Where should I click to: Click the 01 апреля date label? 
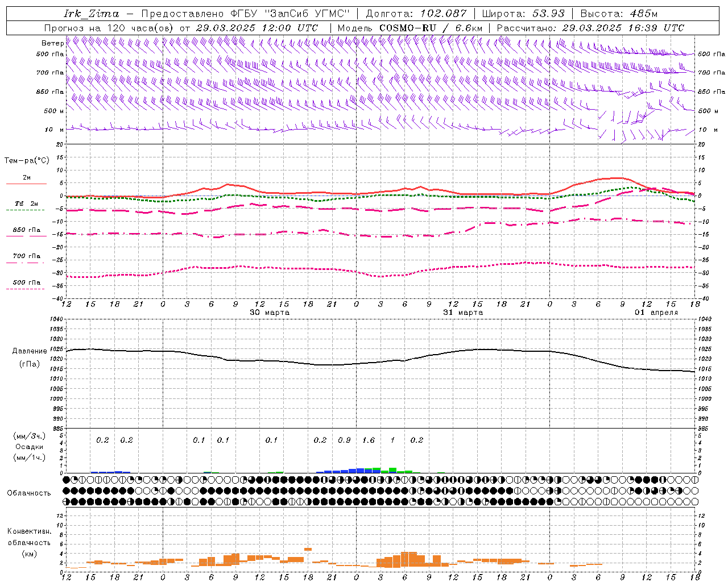click(x=656, y=313)
